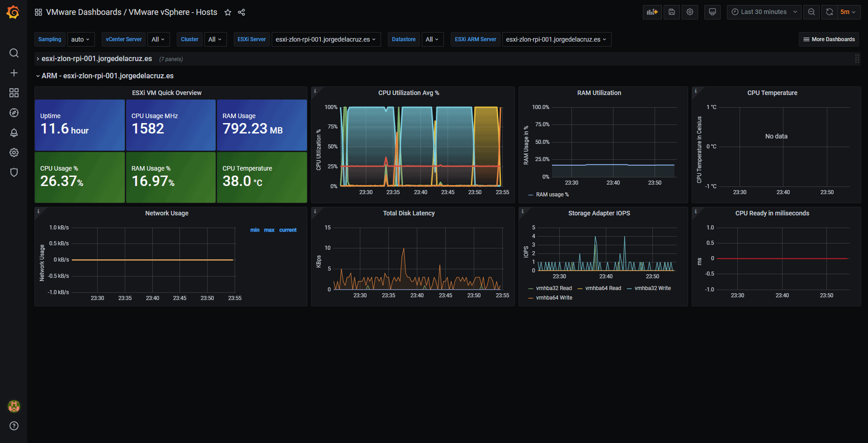Screen dimensions: 868x443
Task: Open the dashboards grid icon beside the title
Action: pyautogui.click(x=38, y=12)
